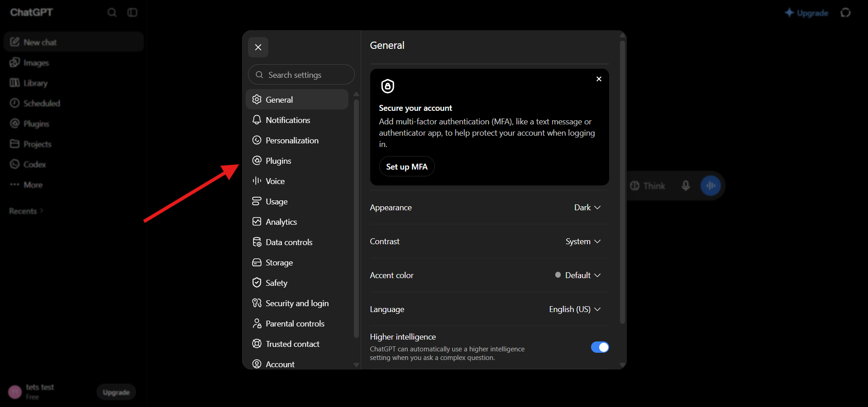The height and width of the screenshot is (407, 868).
Task: Open the Notifications settings tab
Action: coord(297,120)
